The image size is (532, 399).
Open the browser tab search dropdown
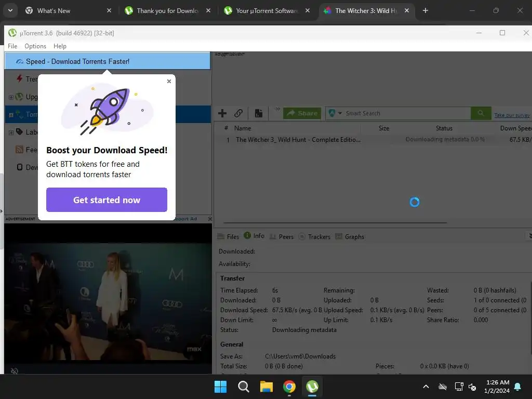coord(10,10)
